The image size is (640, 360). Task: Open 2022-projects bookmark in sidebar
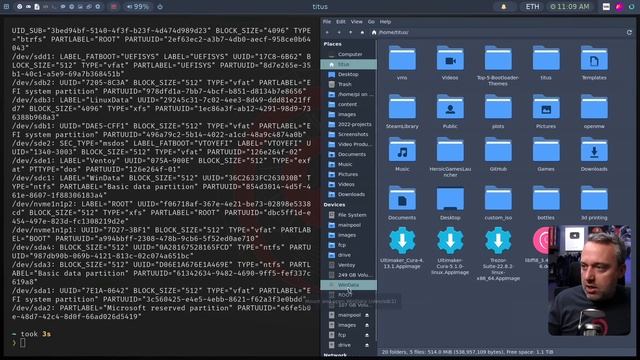pos(348,124)
